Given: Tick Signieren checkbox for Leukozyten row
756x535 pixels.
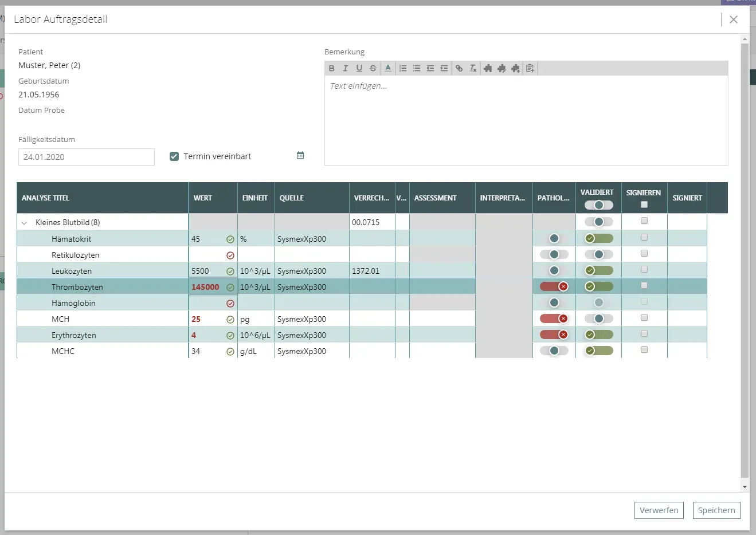Looking at the screenshot, I should tap(644, 269).
